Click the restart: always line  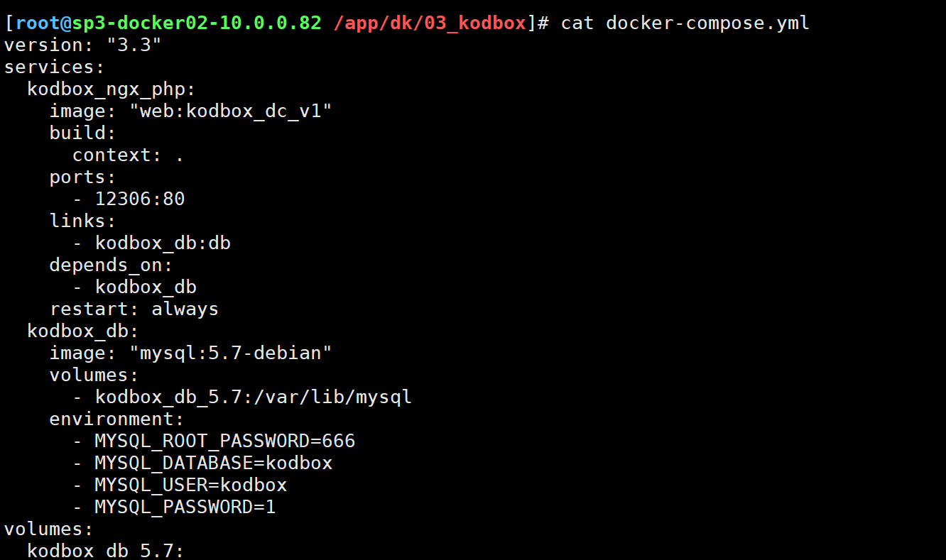pos(134,309)
